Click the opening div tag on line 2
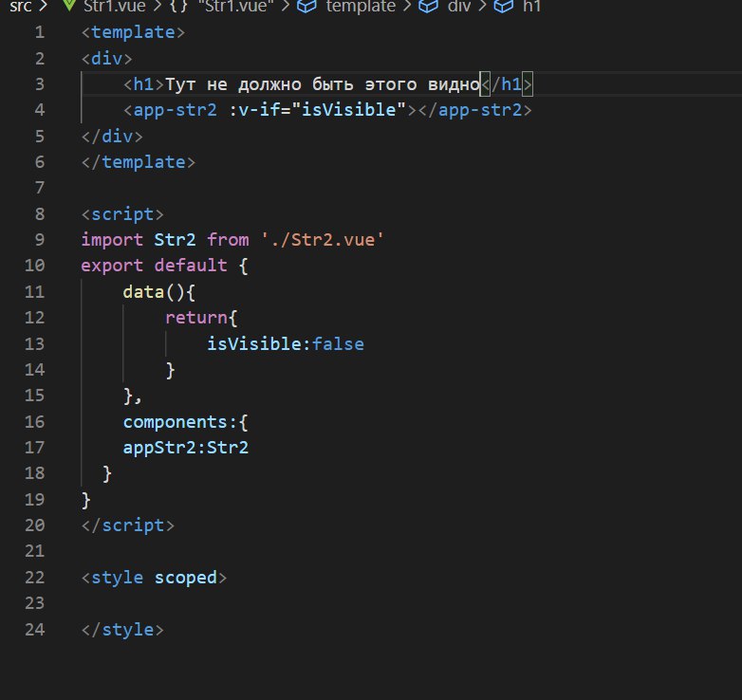The width and height of the screenshot is (742, 700). click(107, 59)
